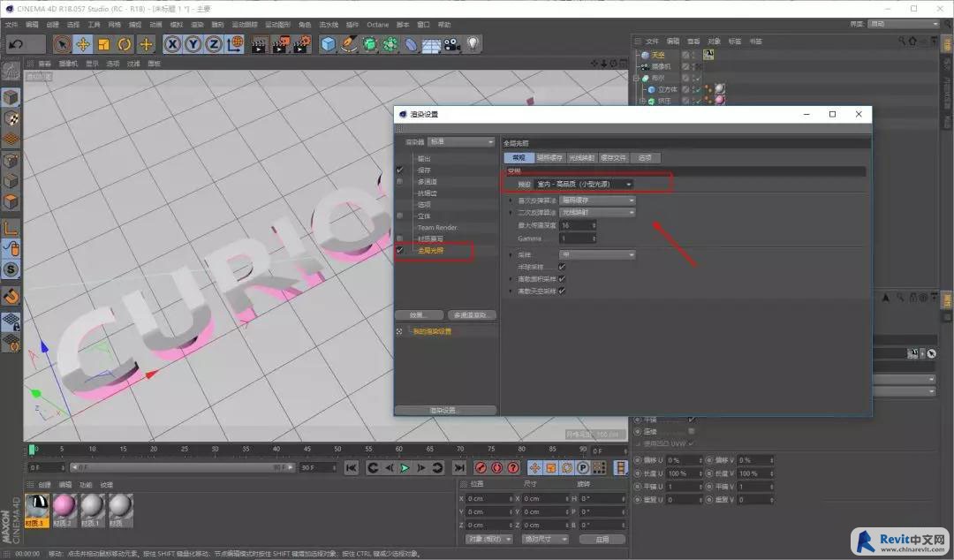The image size is (954, 560).
Task: Toggle the filmstrip icon beside playback controls
Action: (x=620, y=467)
